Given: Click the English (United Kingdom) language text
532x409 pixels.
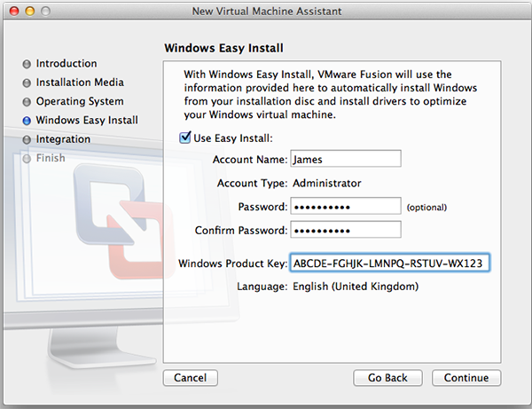Looking at the screenshot, I should [356, 287].
